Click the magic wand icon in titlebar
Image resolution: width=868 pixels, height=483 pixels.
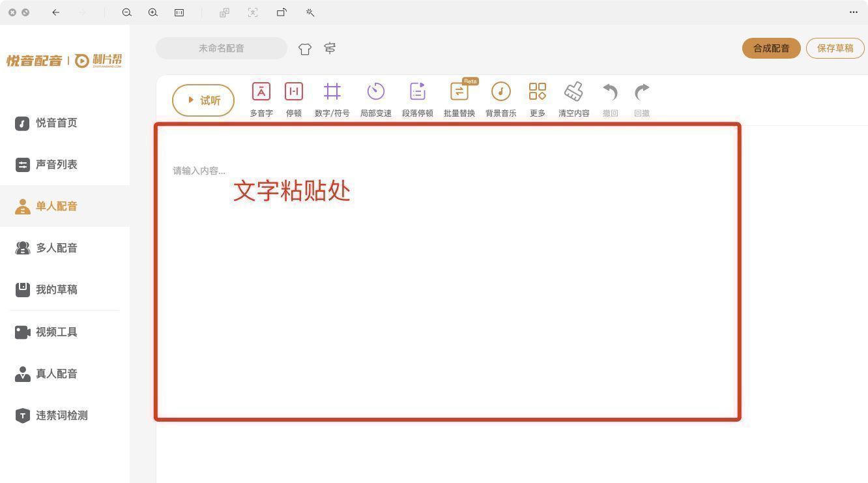point(310,12)
